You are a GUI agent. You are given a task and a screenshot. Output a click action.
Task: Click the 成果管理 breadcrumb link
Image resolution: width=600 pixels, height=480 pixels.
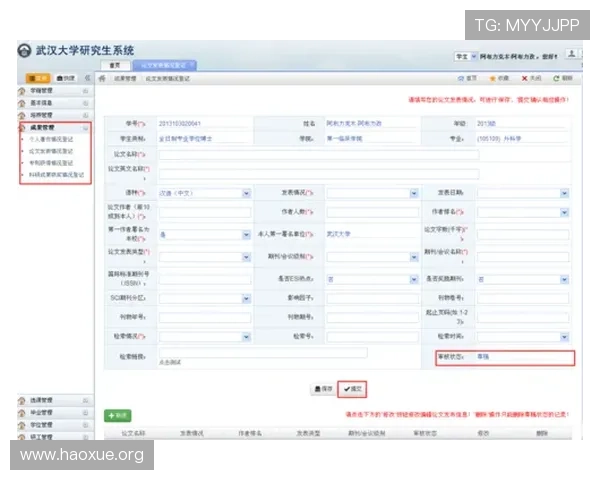click(125, 78)
